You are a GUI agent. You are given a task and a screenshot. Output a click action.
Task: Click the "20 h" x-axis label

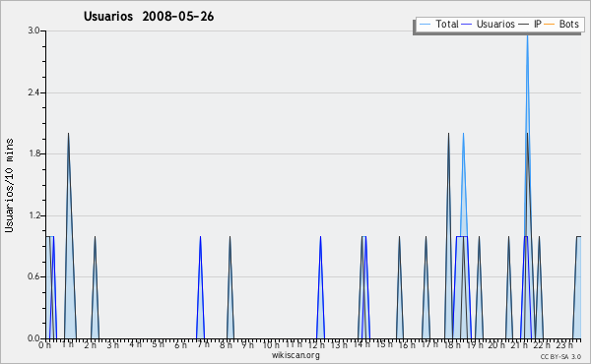pyautogui.click(x=497, y=345)
